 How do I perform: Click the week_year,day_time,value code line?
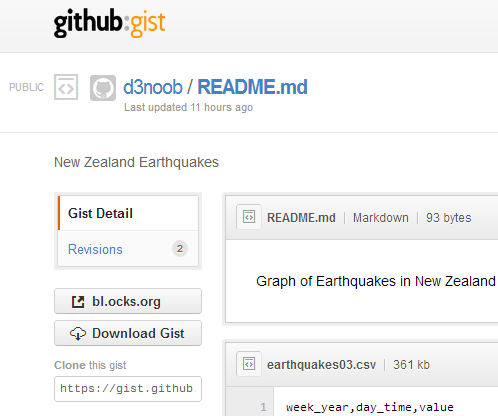(370, 407)
